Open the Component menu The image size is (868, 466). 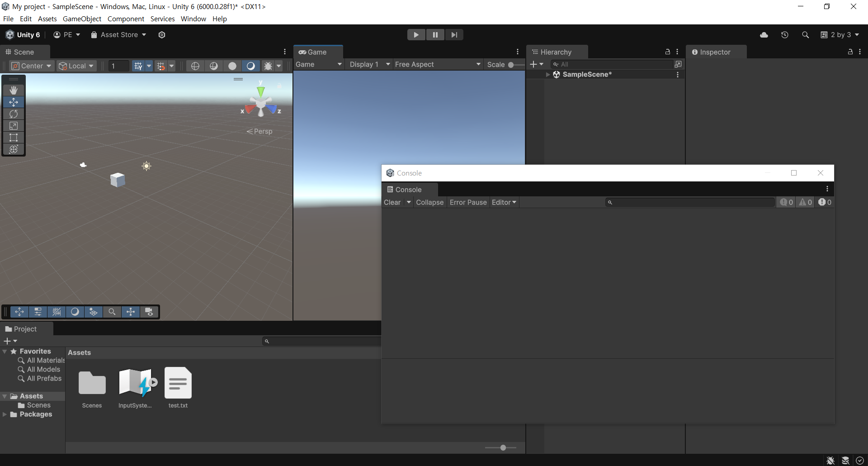126,19
